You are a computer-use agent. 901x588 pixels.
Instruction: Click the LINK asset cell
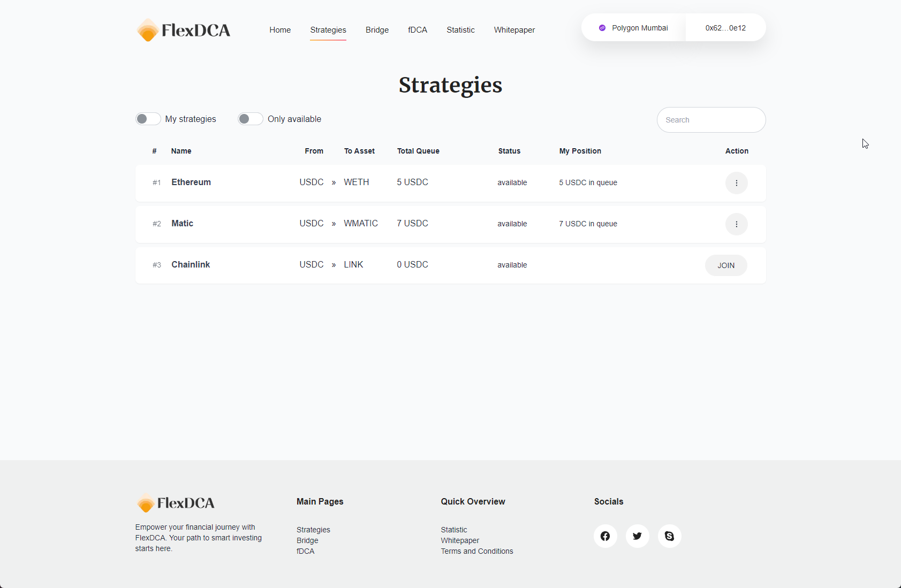pos(353,264)
